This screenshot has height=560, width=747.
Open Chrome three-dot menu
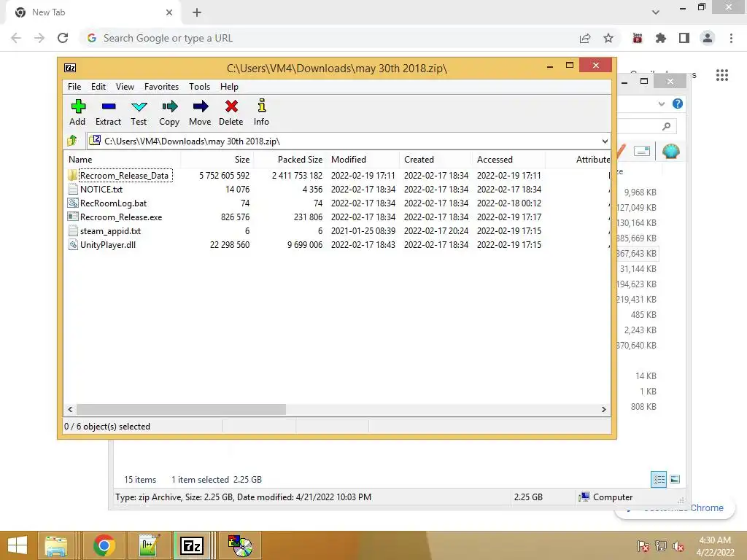731,38
